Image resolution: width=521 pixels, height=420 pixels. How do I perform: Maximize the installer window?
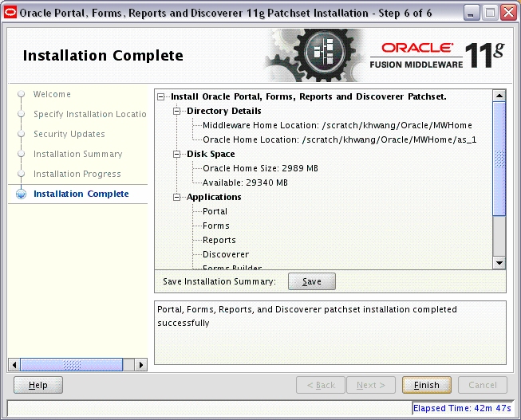[x=490, y=14]
